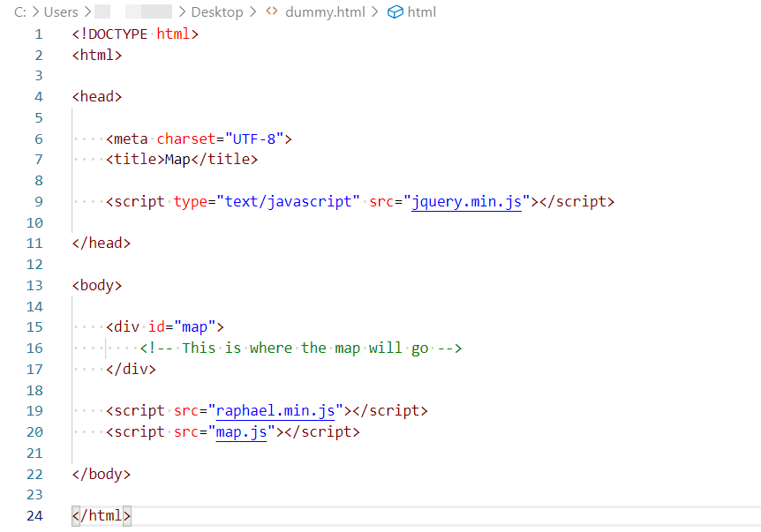Click the 'charset' attribute on meta tag

coord(186,139)
